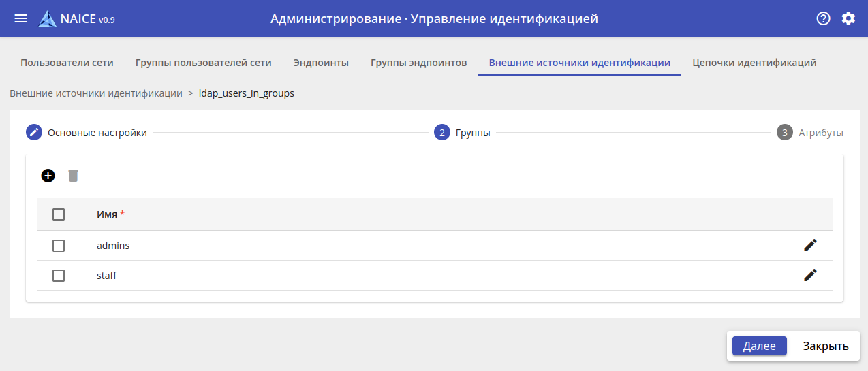Toggle the select-all checkbox in header

click(59, 214)
